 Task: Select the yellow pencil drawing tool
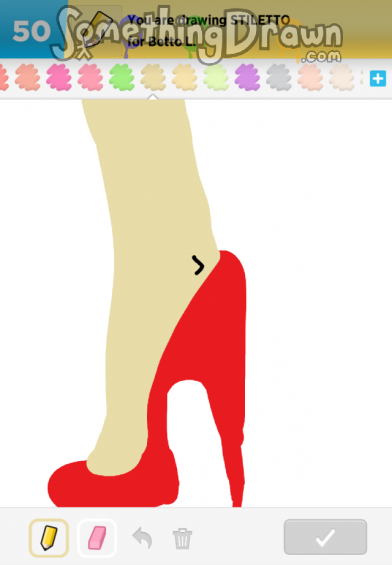[49, 538]
